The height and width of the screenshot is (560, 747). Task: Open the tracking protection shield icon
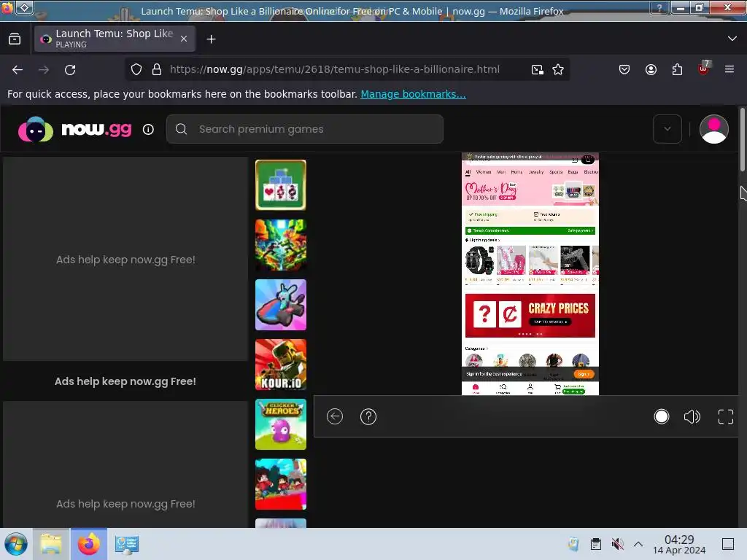pos(136,69)
